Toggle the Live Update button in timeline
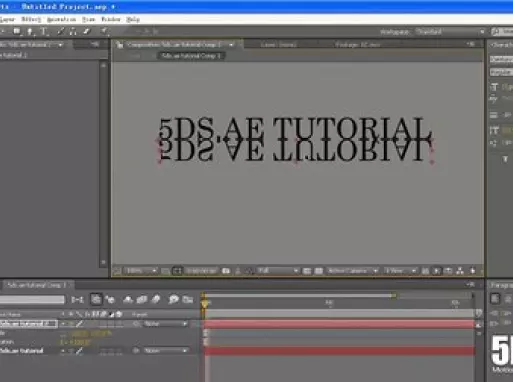This screenshot has width=513, height=382. [96, 299]
